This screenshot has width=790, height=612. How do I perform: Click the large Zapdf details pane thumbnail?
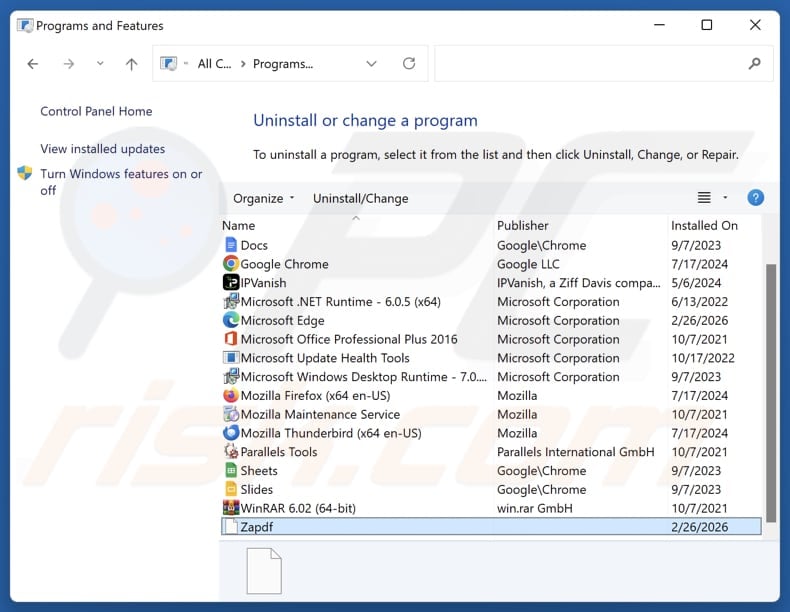click(264, 571)
